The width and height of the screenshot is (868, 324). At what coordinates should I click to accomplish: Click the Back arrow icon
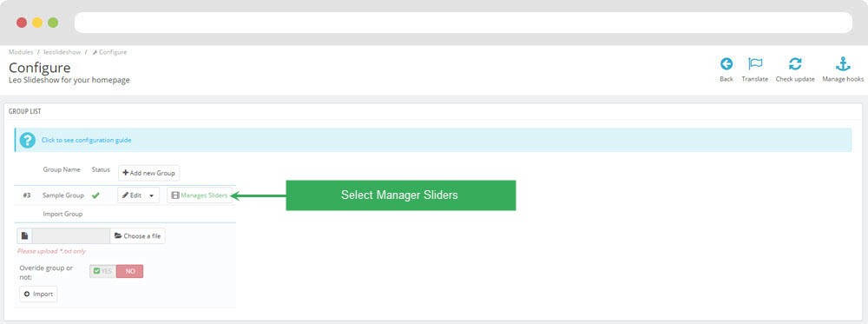pyautogui.click(x=727, y=63)
